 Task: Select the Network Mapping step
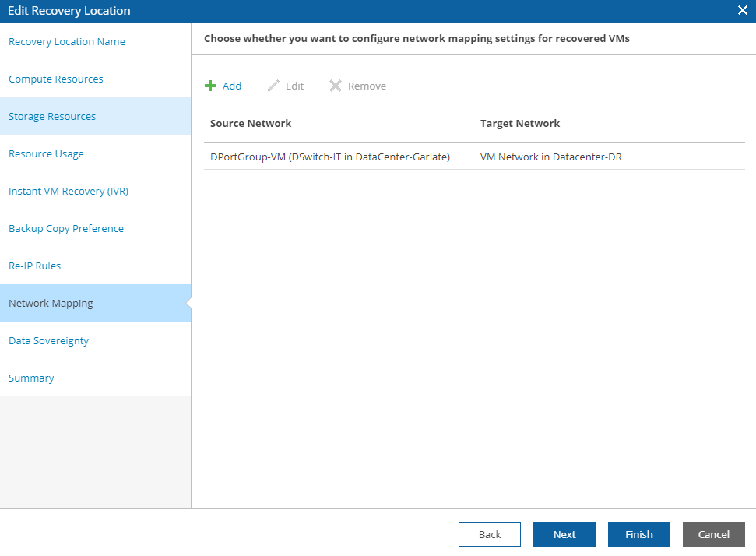tap(51, 304)
